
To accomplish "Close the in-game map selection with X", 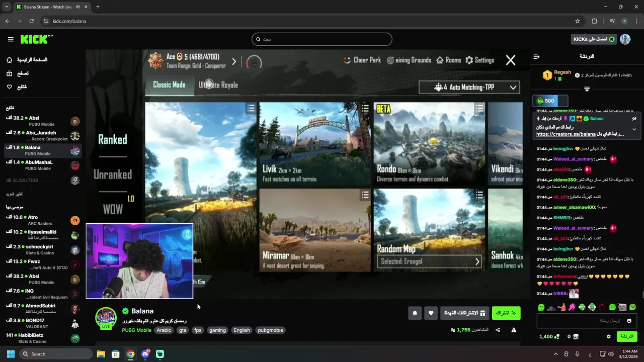I will [x=511, y=60].
